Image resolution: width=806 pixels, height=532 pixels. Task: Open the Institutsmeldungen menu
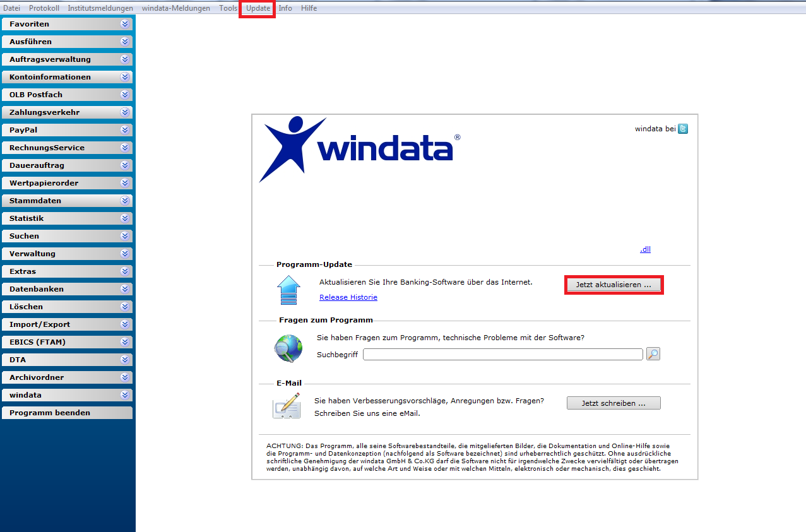point(100,8)
